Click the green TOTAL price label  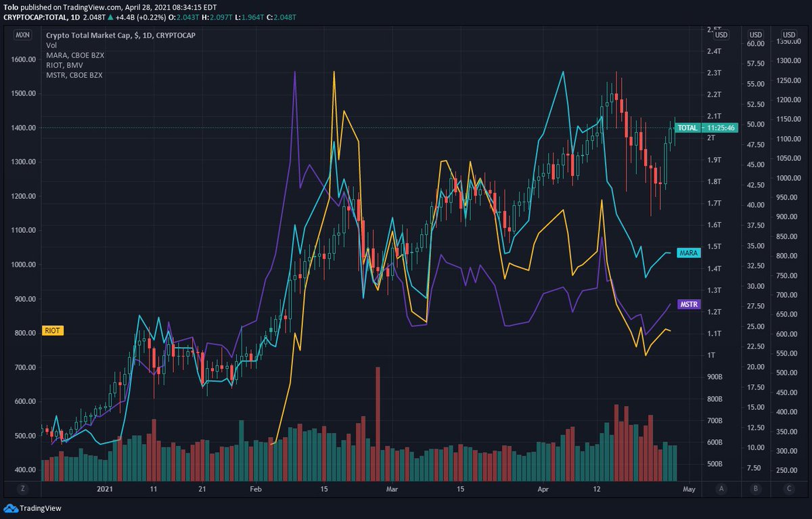tap(687, 127)
